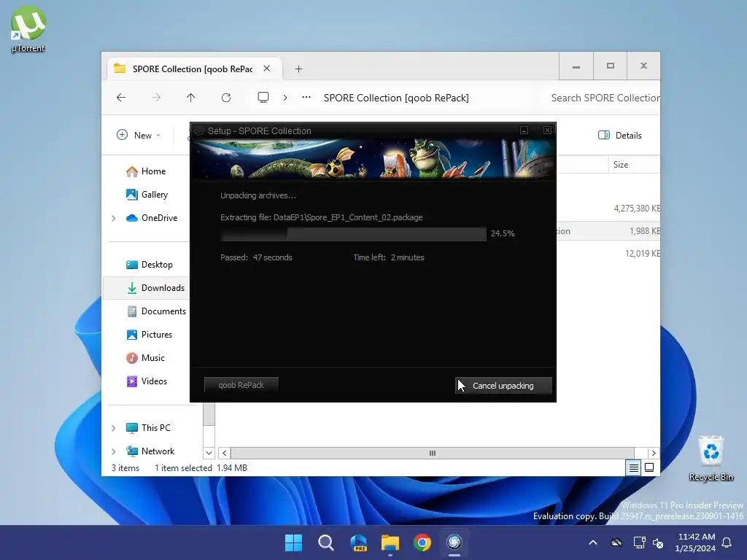747x560 pixels.
Task: Show hidden system tray icons
Action: click(x=593, y=542)
